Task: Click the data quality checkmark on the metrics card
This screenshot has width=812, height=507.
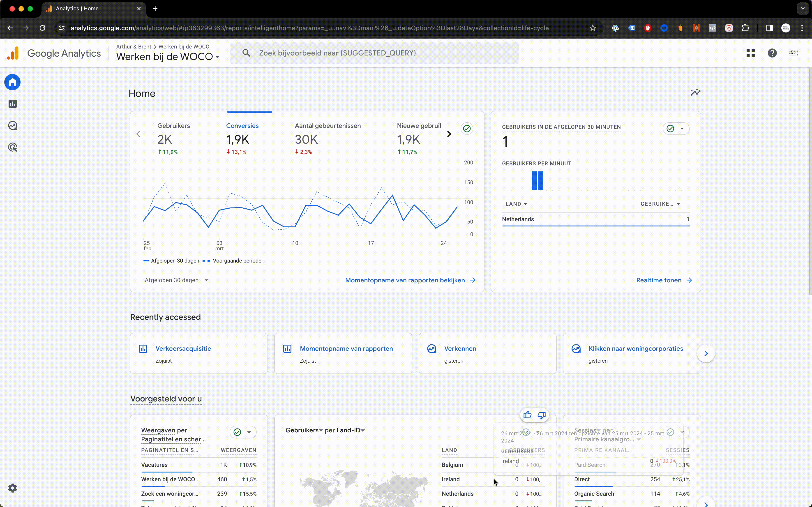Action: (x=467, y=129)
